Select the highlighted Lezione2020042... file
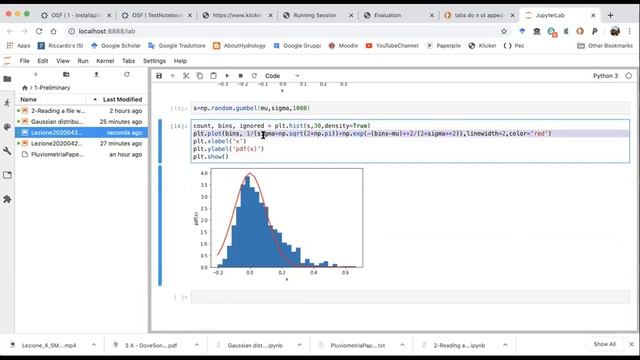Screen dimensions: 640x360 [82, 133]
